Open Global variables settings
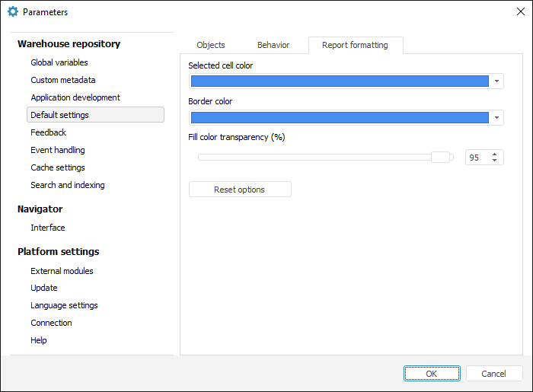 pos(59,62)
